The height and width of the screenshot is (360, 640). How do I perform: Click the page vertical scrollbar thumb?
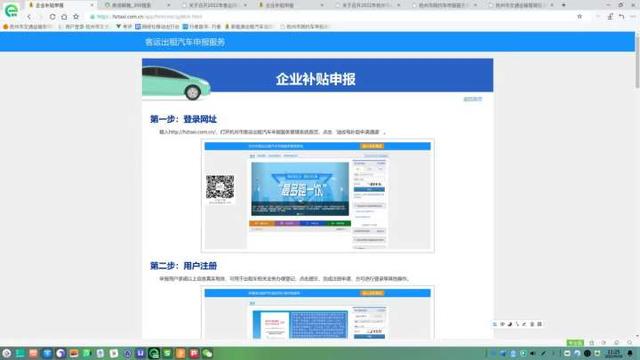tap(637, 61)
